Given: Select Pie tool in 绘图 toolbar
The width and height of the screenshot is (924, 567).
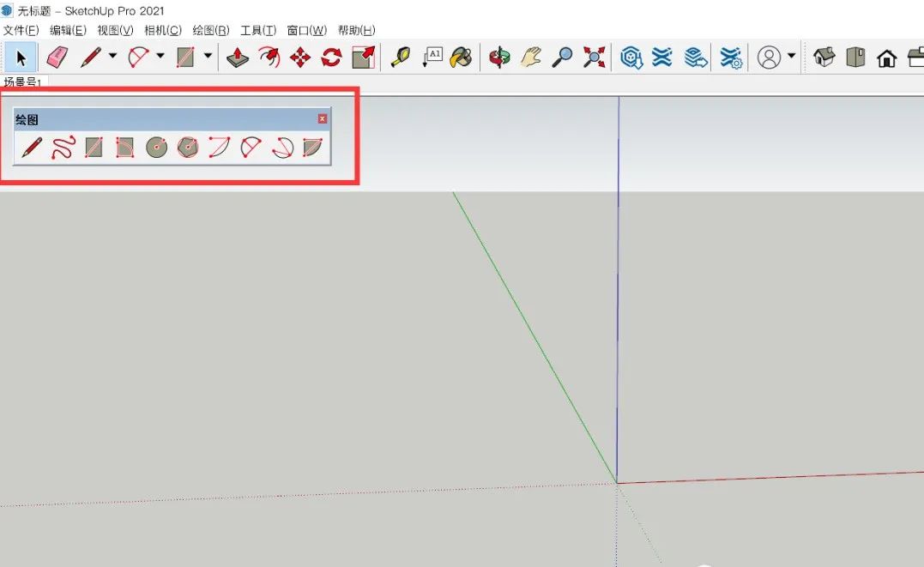Looking at the screenshot, I should tap(313, 147).
